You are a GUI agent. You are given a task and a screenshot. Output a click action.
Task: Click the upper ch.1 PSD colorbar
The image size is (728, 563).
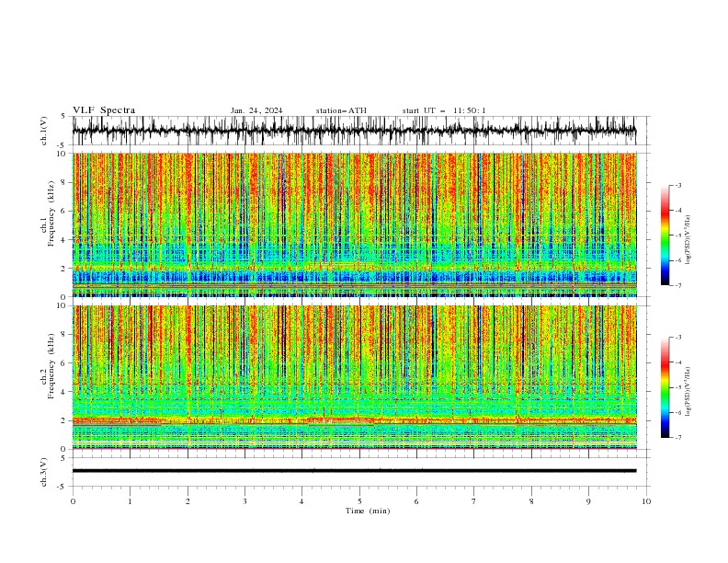point(665,236)
